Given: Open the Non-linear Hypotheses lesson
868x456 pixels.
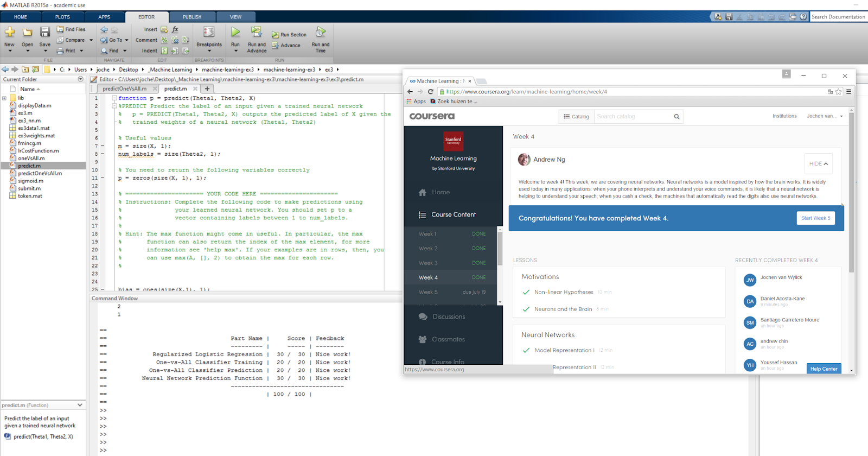Looking at the screenshot, I should click(x=564, y=292).
